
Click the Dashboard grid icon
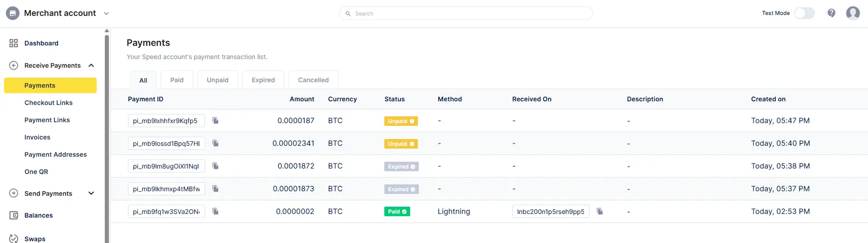point(14,43)
